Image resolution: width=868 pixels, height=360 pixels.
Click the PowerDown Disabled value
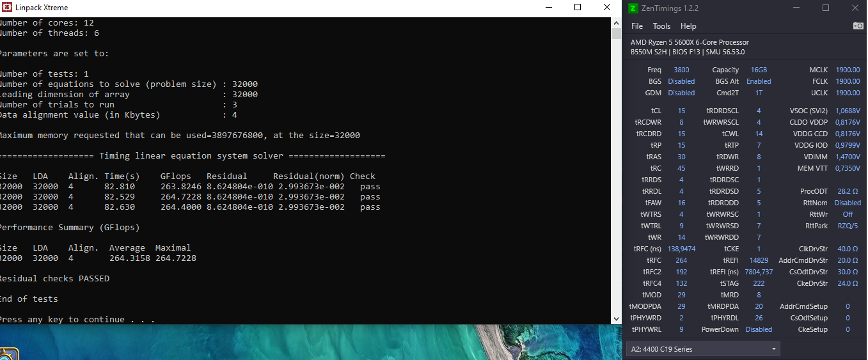tap(759, 329)
